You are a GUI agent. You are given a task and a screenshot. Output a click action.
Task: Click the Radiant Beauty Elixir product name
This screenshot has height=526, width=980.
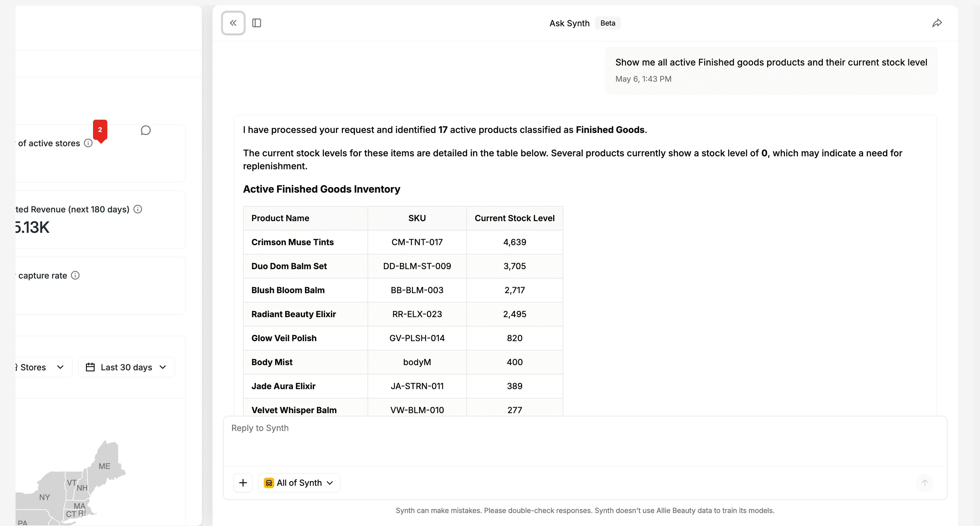coord(293,314)
